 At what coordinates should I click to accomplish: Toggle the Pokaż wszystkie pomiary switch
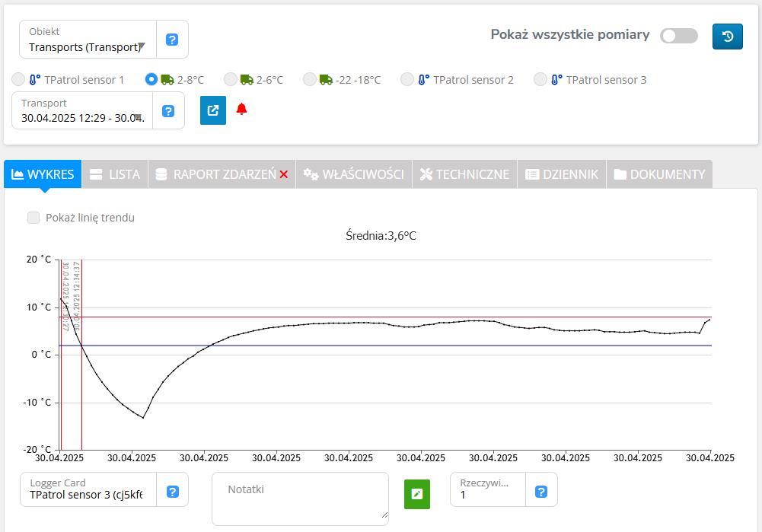click(x=678, y=36)
